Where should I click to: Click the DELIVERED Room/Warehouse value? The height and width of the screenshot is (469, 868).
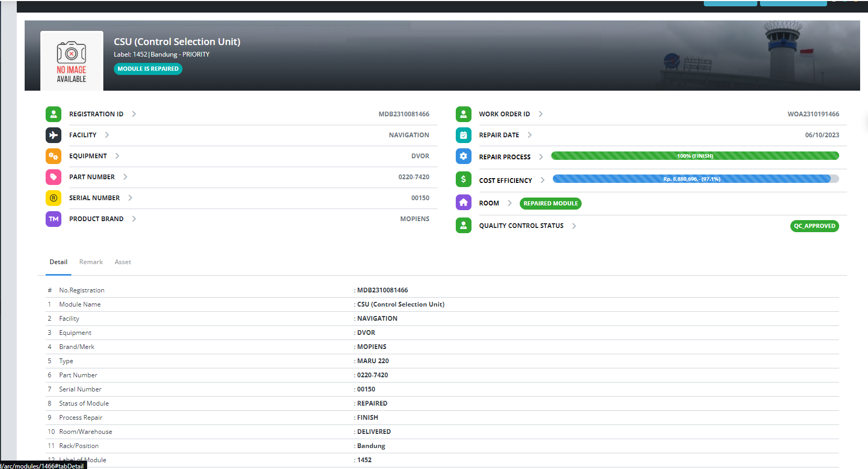(374, 432)
